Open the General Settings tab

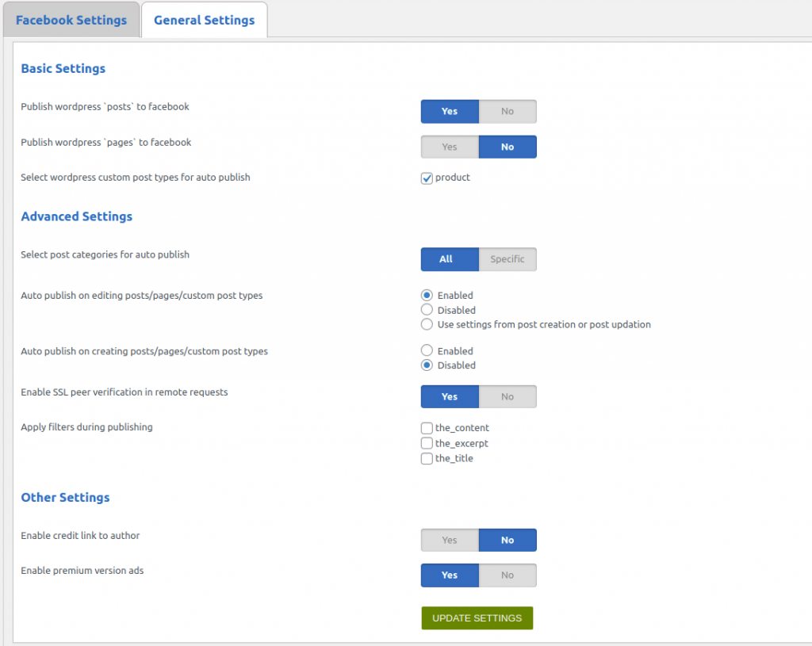[204, 20]
